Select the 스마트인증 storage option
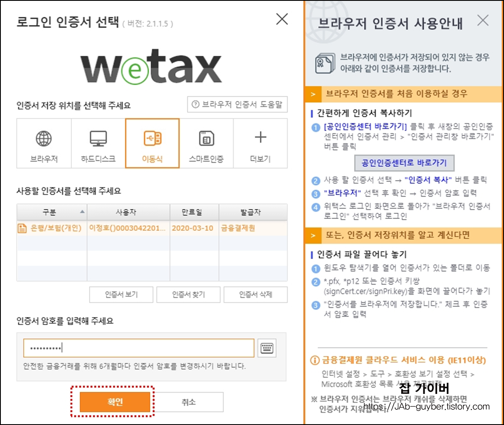The image size is (504, 425). click(x=206, y=143)
